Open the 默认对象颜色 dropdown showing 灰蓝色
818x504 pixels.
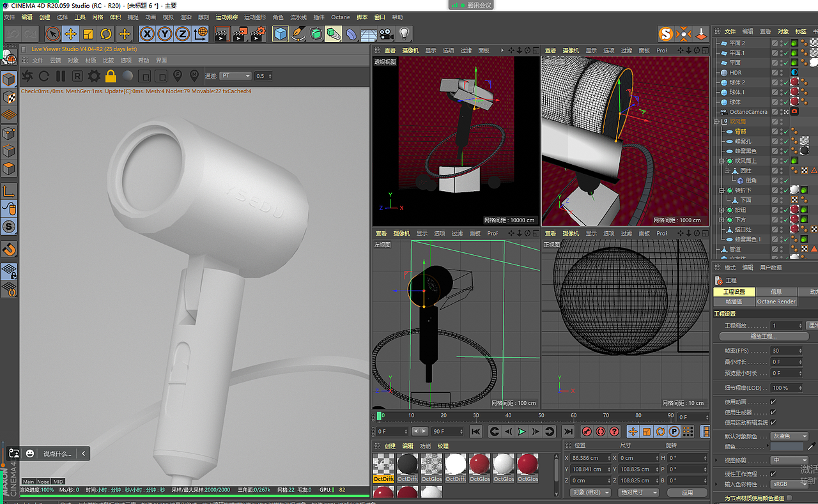click(789, 436)
